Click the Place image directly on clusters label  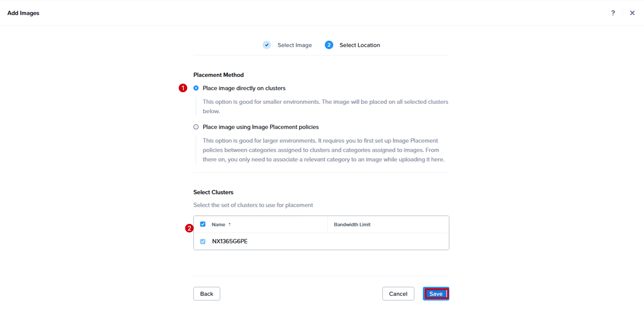tap(244, 88)
